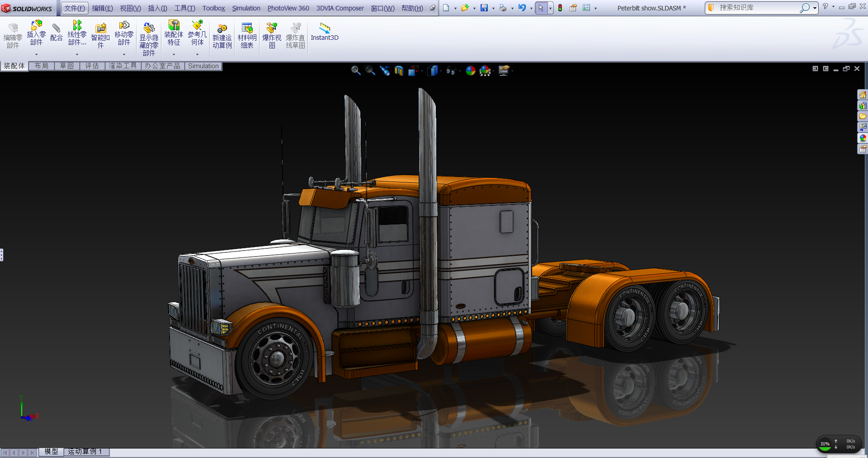Select the 运动算例 1 Motion Study tab
Image resolution: width=868 pixels, height=458 pixels.
point(86,452)
